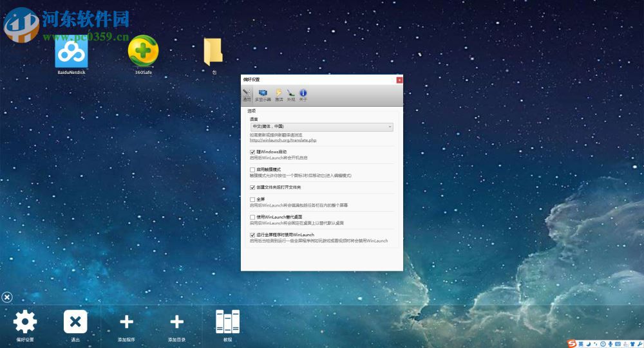
Task: Toggle 创建文件夹后打开文件夹 checkbox
Action: (x=252, y=188)
